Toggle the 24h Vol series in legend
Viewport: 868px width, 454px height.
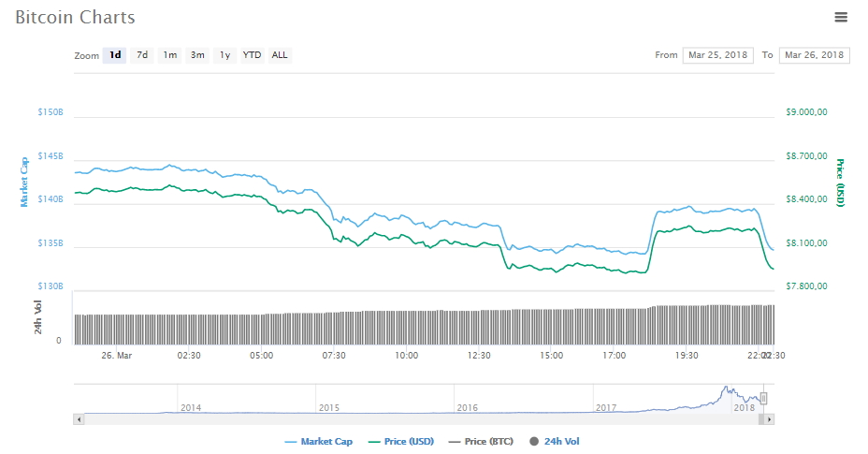pyautogui.click(x=555, y=441)
